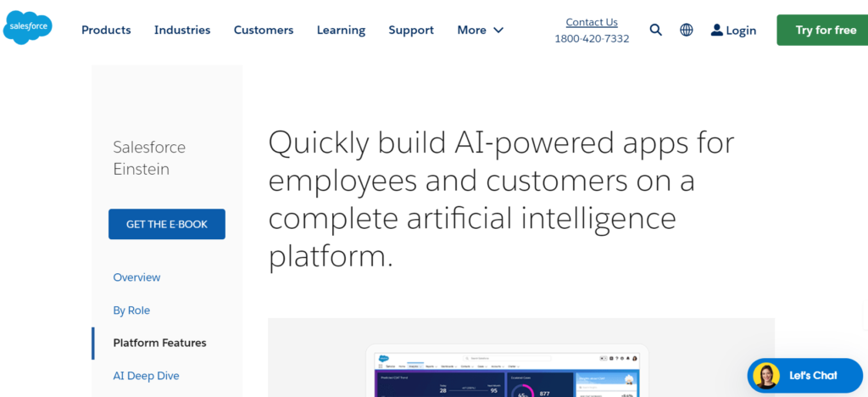Select By Role sidebar link

pos(131,310)
